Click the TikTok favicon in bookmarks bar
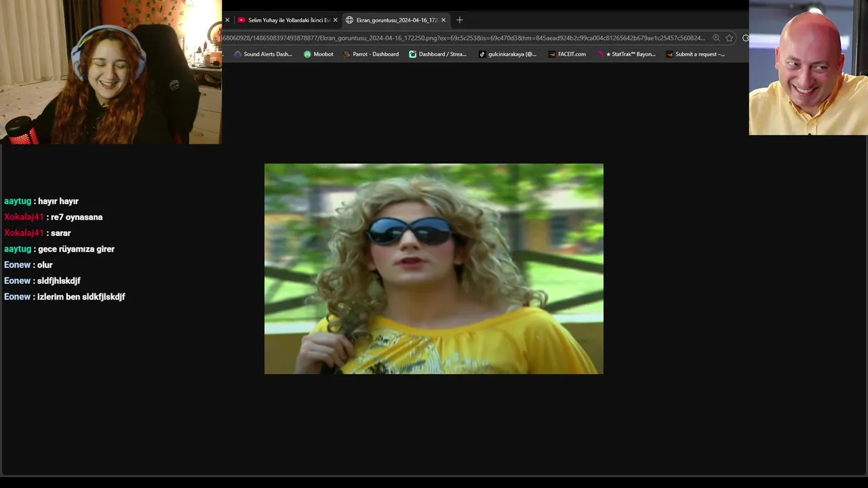The image size is (868, 488). (x=482, y=54)
